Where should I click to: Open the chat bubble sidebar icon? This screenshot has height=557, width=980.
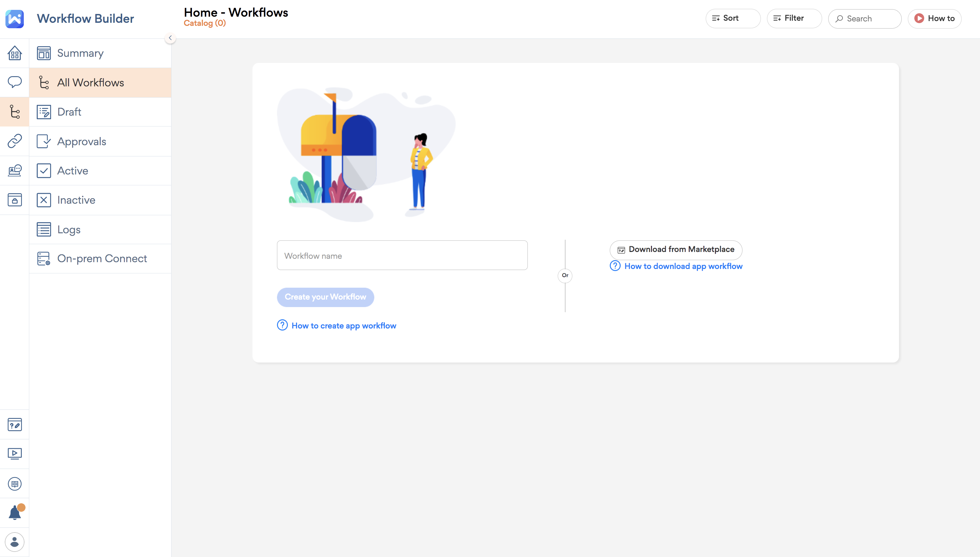pyautogui.click(x=15, y=82)
